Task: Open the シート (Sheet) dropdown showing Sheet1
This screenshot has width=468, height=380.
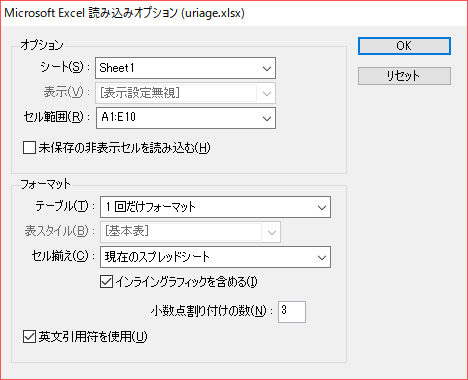Action: pyautogui.click(x=185, y=68)
